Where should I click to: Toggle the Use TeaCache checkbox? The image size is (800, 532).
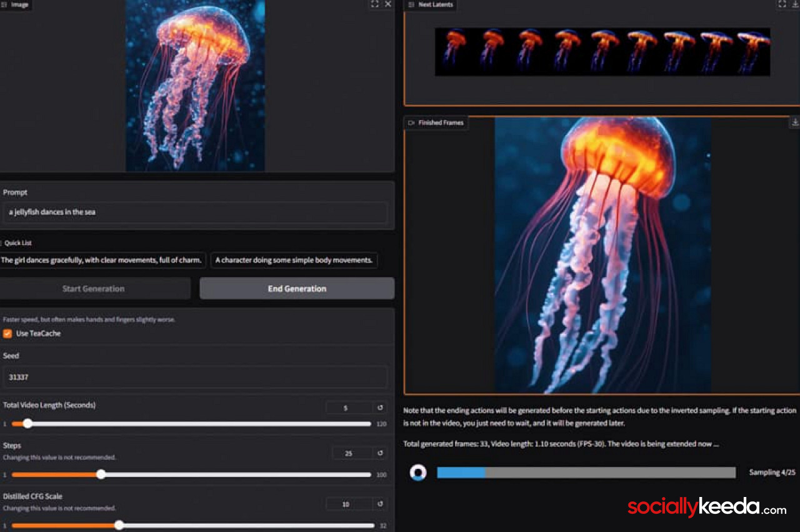click(x=7, y=333)
